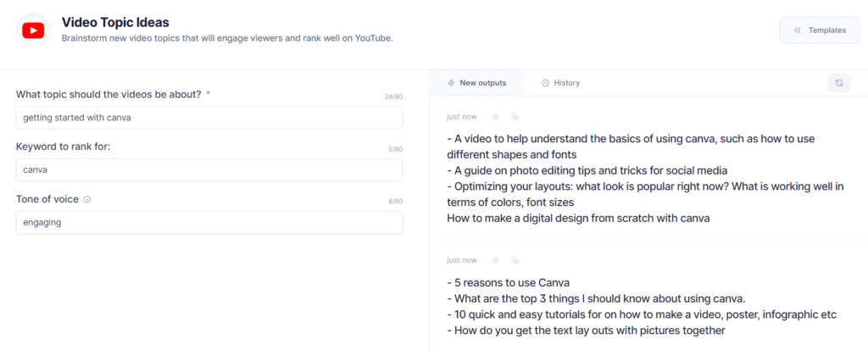
Task: Click the YouTube logo icon
Action: tap(33, 31)
